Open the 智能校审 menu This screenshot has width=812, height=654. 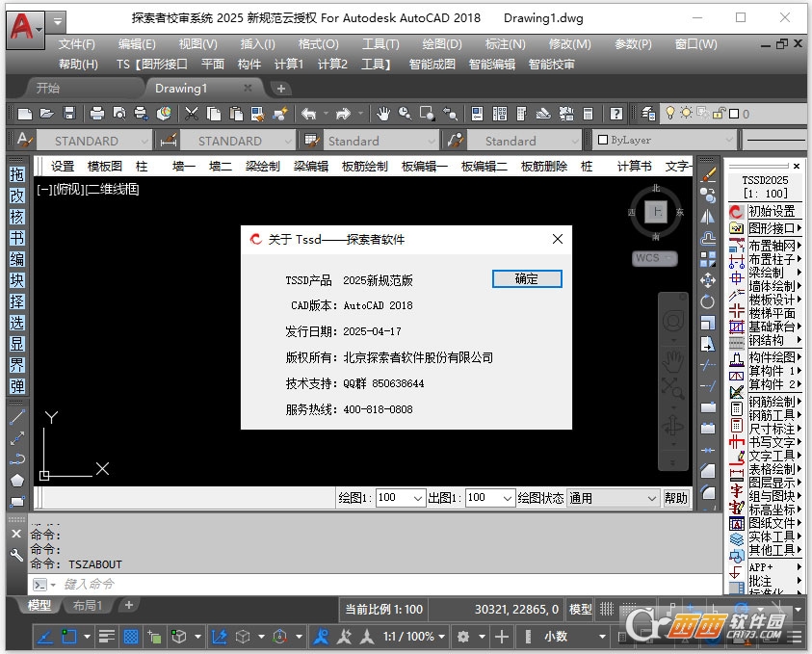(552, 65)
